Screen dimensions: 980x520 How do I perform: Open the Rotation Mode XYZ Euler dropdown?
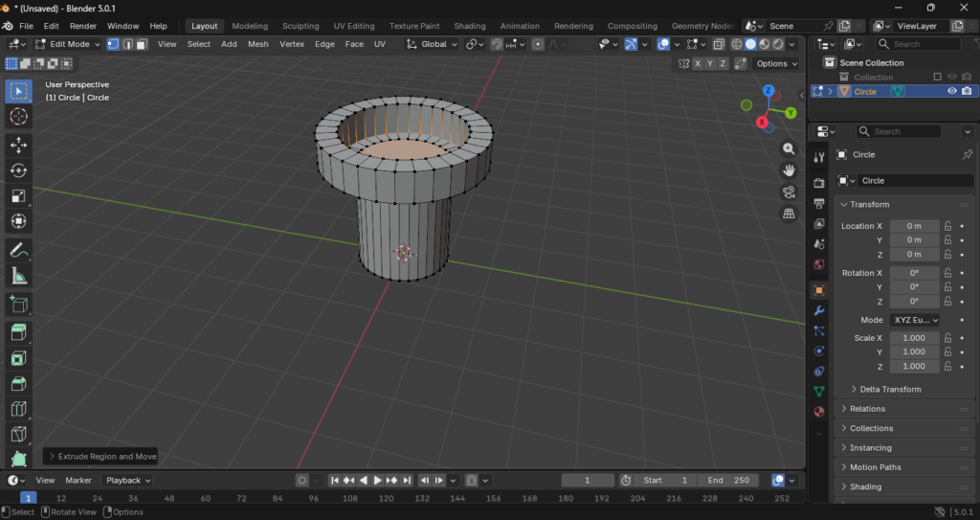point(914,320)
